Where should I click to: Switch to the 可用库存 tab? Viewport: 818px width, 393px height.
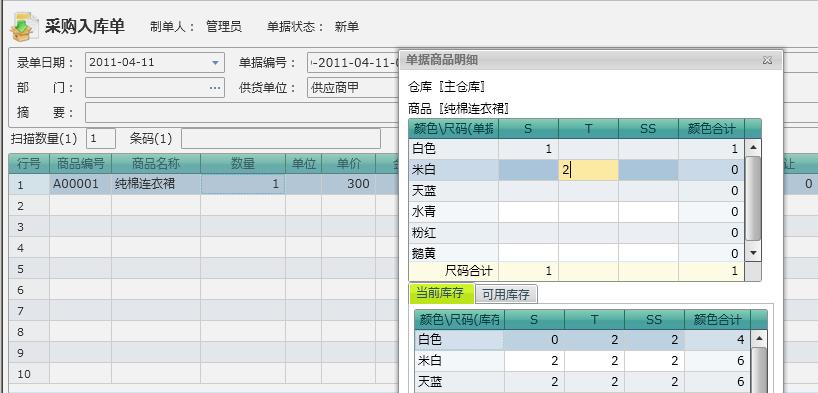click(506, 294)
